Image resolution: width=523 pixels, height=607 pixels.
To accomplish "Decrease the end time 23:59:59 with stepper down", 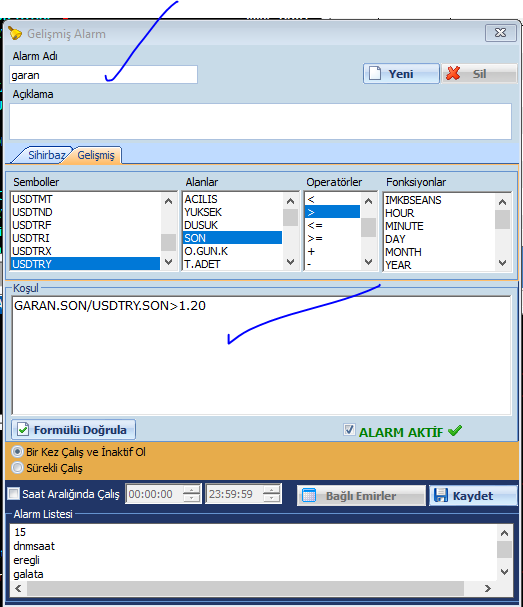I will [271, 498].
